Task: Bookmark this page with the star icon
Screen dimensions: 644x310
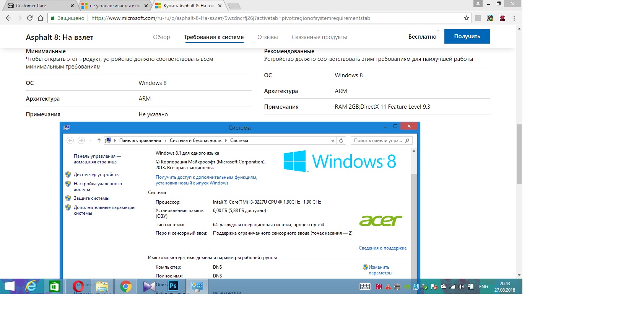Action: [466, 18]
